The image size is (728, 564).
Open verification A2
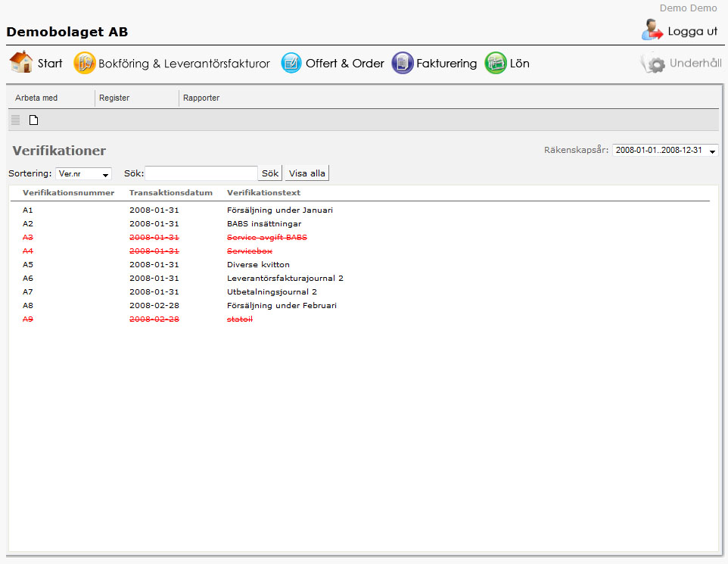(x=28, y=224)
